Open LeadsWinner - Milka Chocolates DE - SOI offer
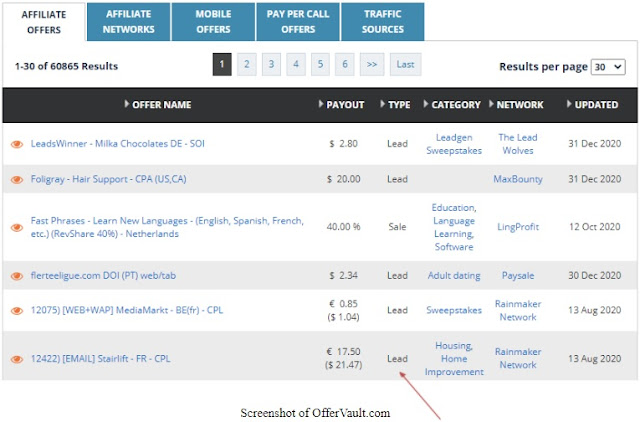This screenshot has width=640, height=422. [118, 144]
